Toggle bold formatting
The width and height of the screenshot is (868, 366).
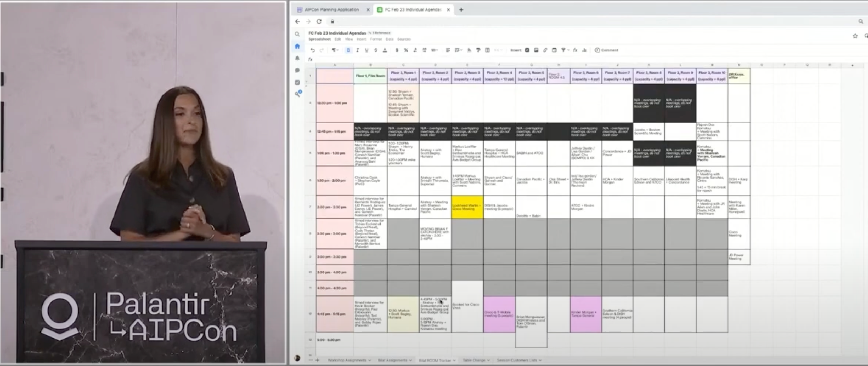(348, 50)
